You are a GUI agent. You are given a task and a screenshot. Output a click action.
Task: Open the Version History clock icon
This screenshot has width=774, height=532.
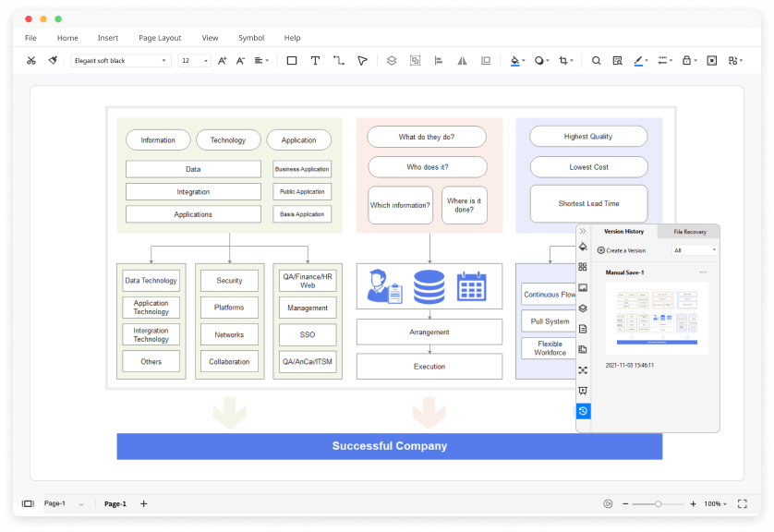583,411
